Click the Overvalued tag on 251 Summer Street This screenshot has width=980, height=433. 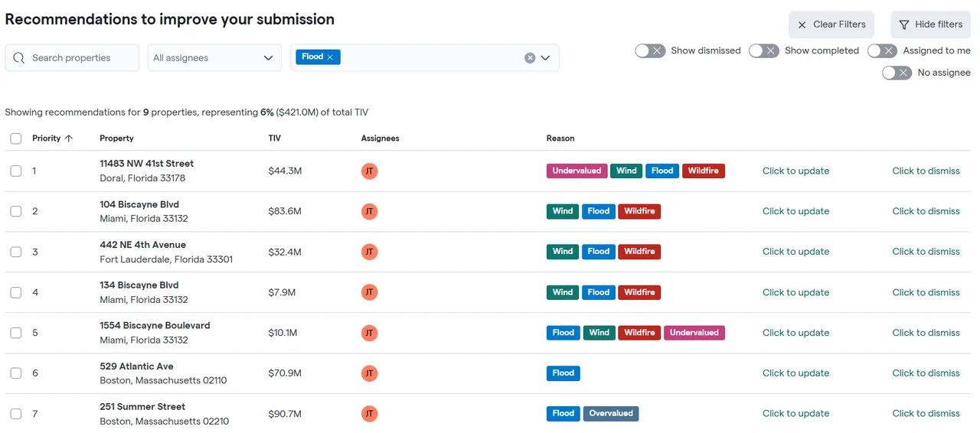[x=610, y=414]
